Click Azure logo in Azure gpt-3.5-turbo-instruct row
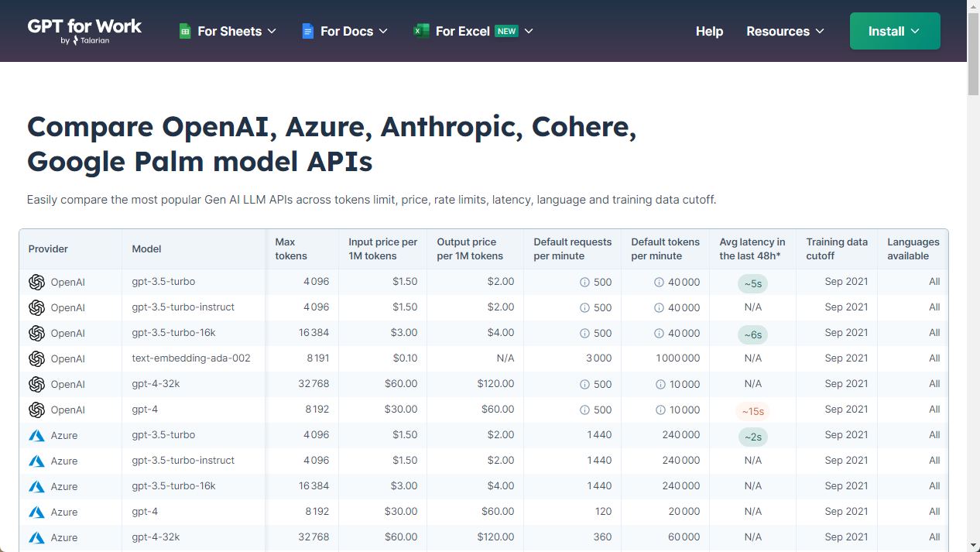Image resolution: width=980 pixels, height=552 pixels. (x=36, y=461)
